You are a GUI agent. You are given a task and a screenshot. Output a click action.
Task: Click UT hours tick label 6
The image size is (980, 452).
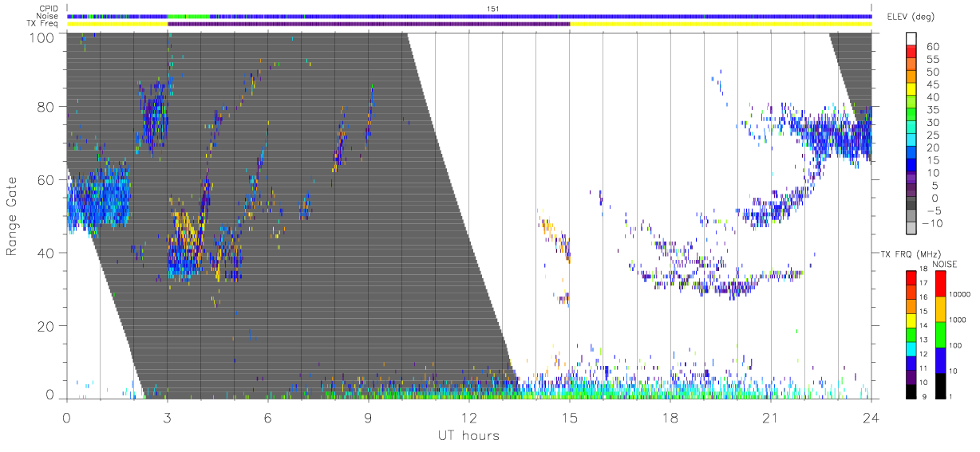coord(267,416)
